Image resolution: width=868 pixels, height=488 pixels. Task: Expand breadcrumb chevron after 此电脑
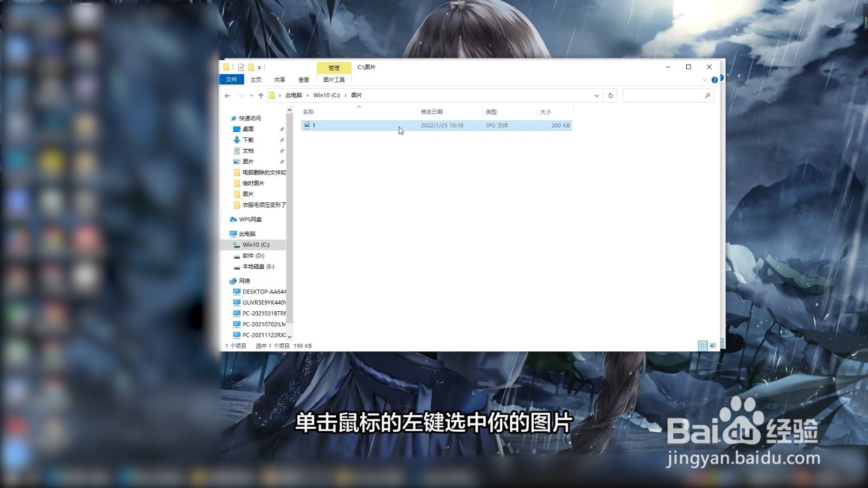click(x=307, y=95)
